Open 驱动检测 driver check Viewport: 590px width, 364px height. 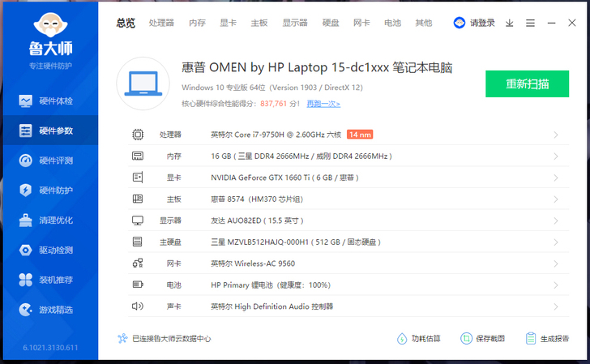50,250
